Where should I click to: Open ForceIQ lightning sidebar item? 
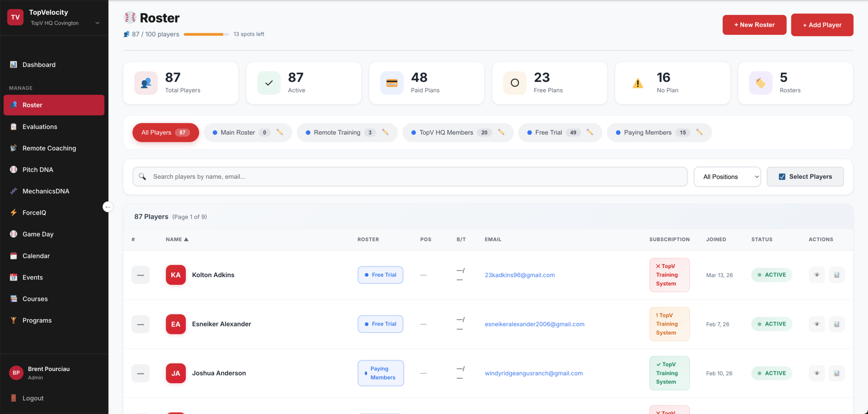pos(34,213)
